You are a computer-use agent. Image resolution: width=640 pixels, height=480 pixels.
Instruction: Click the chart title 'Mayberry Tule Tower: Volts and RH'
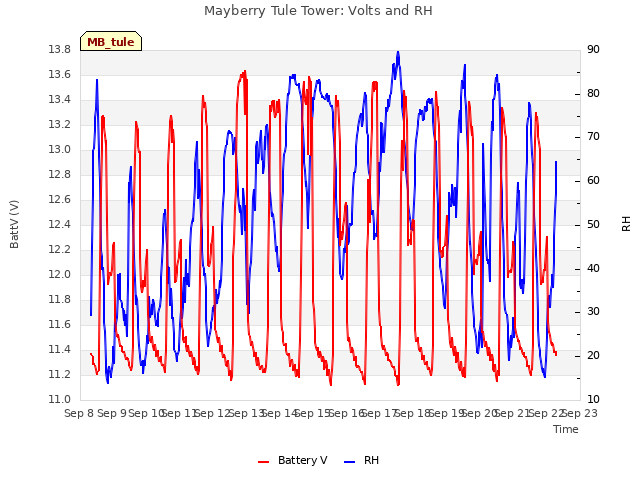pyautogui.click(x=318, y=11)
